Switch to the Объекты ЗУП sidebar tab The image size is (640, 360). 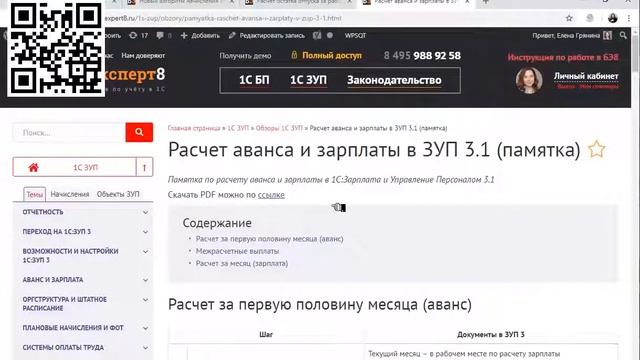point(118,194)
